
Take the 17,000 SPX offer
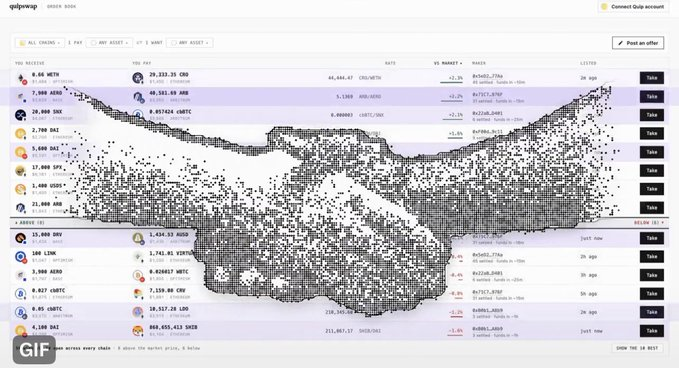(652, 171)
